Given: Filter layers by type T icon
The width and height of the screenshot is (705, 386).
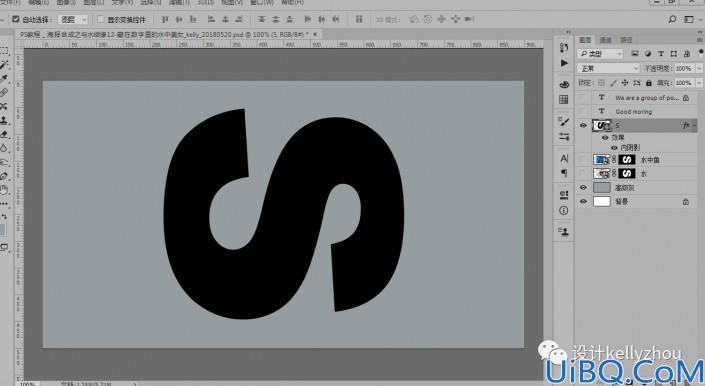Looking at the screenshot, I should [660, 53].
